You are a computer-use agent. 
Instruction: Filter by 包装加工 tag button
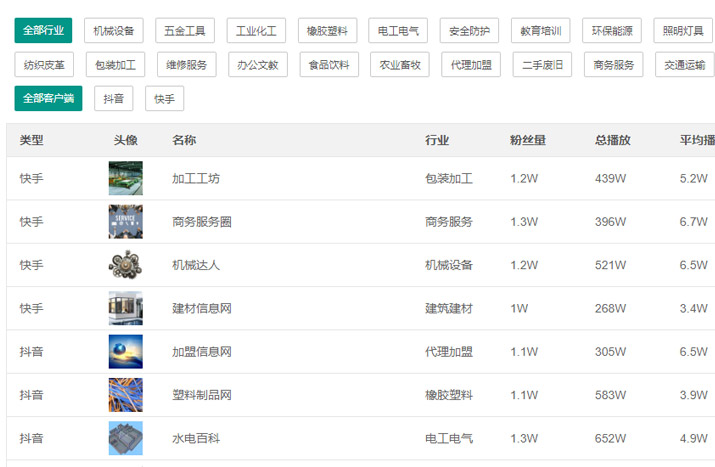point(115,65)
